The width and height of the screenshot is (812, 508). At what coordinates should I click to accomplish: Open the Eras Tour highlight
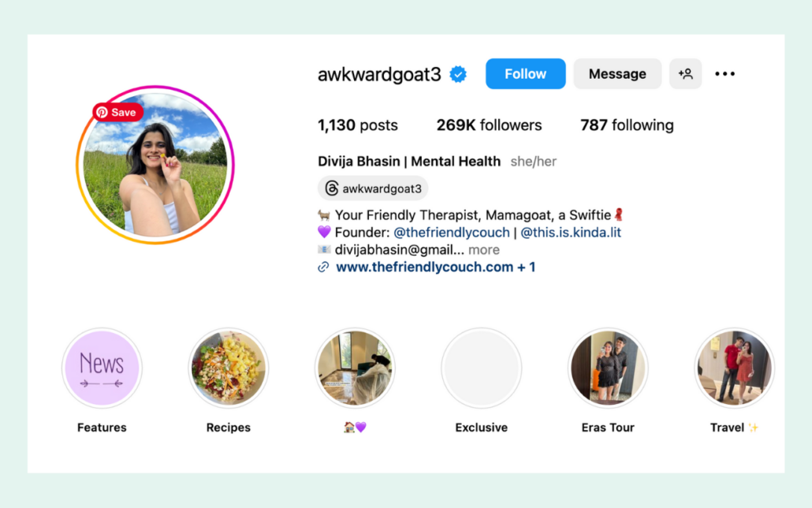pos(608,368)
